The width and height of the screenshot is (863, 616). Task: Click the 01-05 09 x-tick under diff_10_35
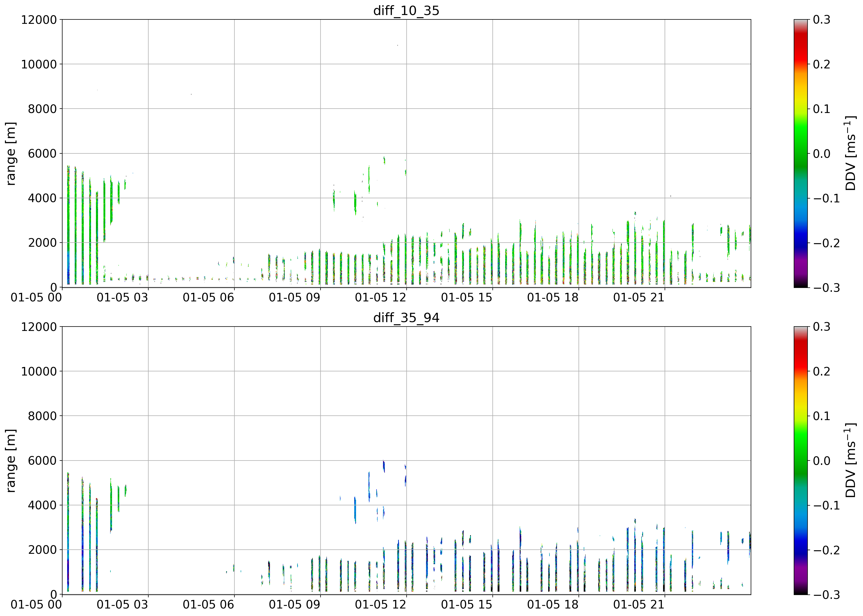coord(295,298)
